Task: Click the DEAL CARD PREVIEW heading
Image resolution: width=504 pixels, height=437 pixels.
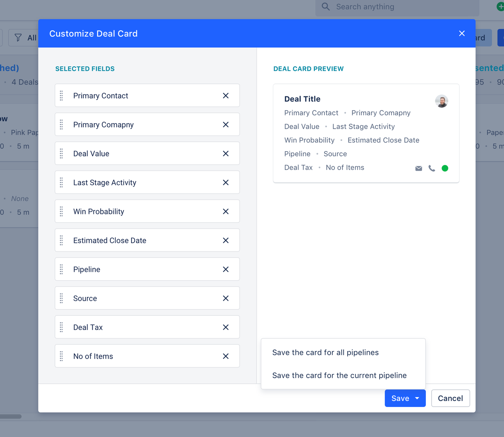Action: click(308, 69)
